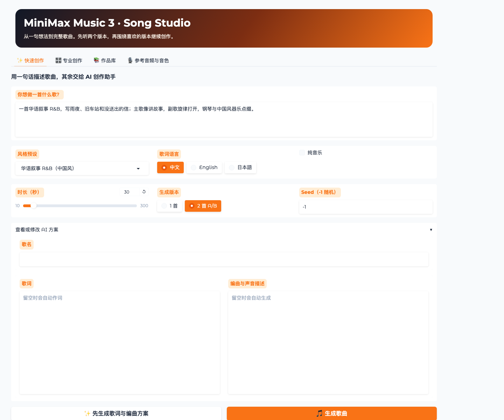Click the 你想做一首什么歌? label
Image resolution: width=504 pixels, height=420 pixels.
40,94
